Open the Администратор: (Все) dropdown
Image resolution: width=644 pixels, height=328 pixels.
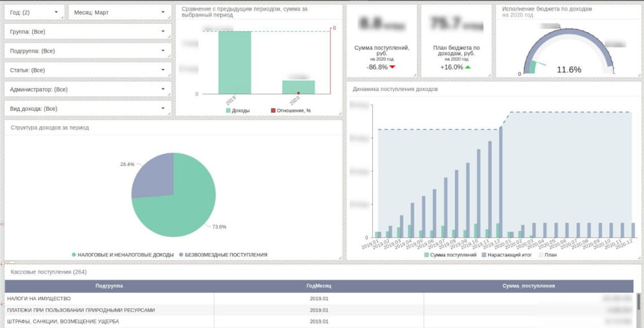[x=88, y=89]
